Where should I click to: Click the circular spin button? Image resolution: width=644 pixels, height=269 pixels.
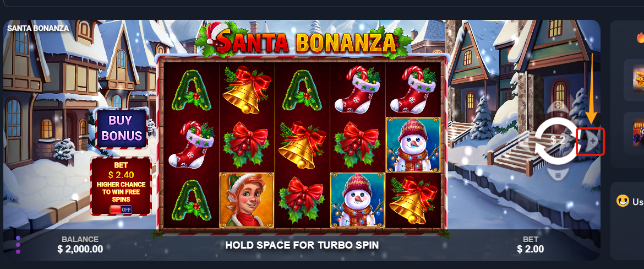coord(556,141)
